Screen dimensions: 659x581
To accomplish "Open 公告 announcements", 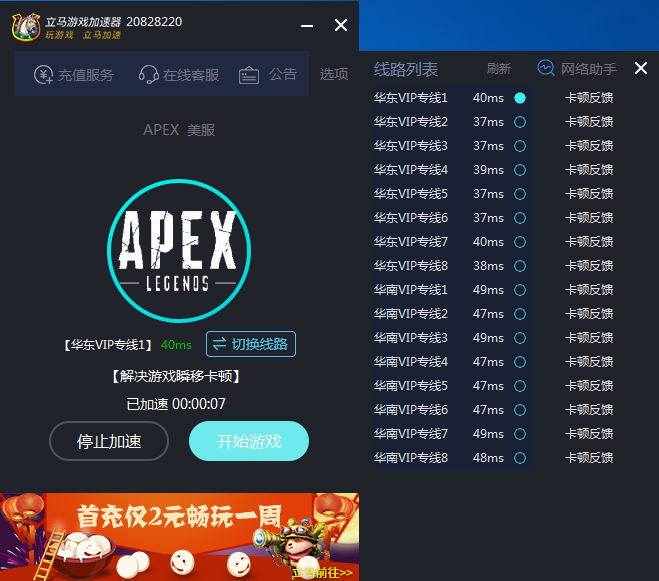I will tap(268, 75).
